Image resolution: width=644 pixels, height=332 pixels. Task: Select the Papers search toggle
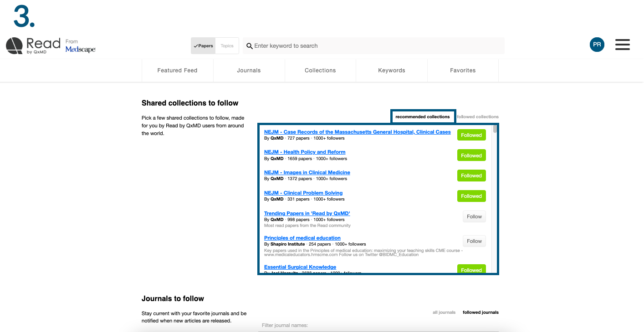tap(203, 46)
